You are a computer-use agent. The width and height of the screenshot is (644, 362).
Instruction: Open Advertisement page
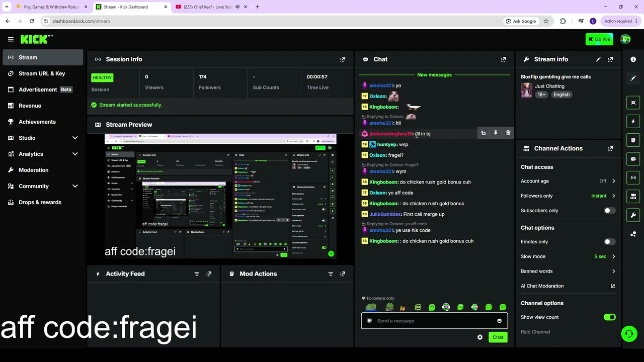click(43, 89)
